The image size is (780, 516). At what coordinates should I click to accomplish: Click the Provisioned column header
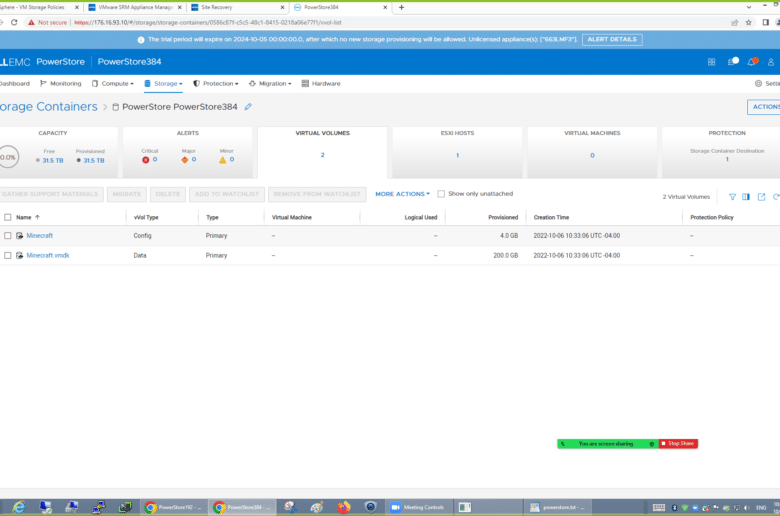(503, 217)
